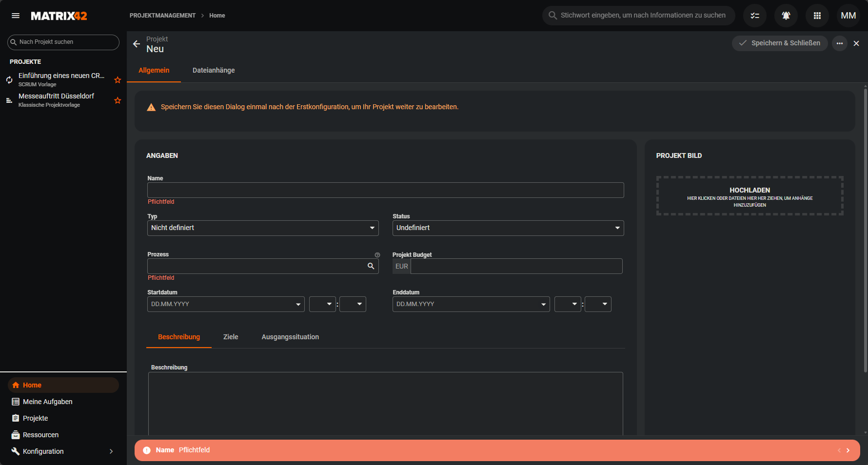Screen dimensions: 868x465
Task: Toggle favorite star for Messeauftritt Düsseldorf
Action: 118,100
